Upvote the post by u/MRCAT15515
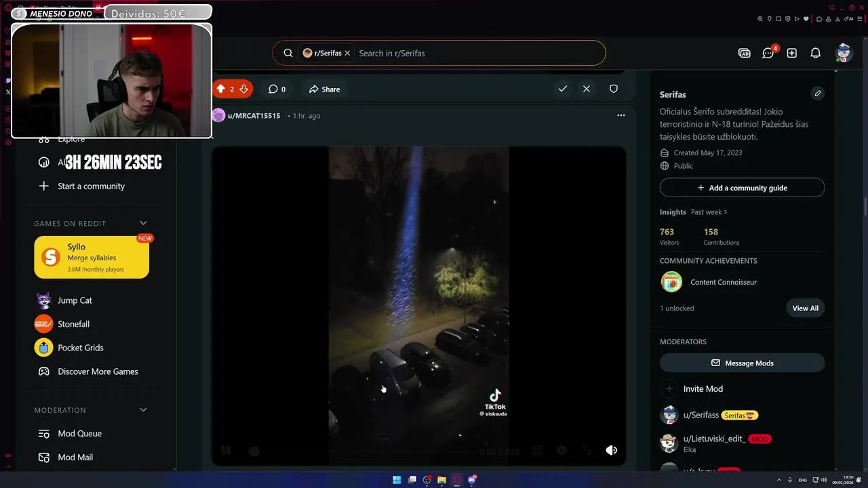Image resolution: width=868 pixels, height=488 pixels. click(x=220, y=89)
